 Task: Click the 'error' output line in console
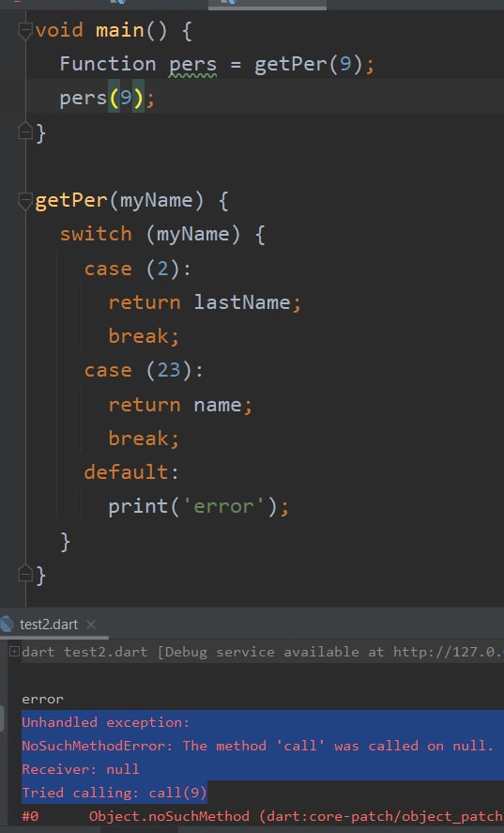pos(42,699)
